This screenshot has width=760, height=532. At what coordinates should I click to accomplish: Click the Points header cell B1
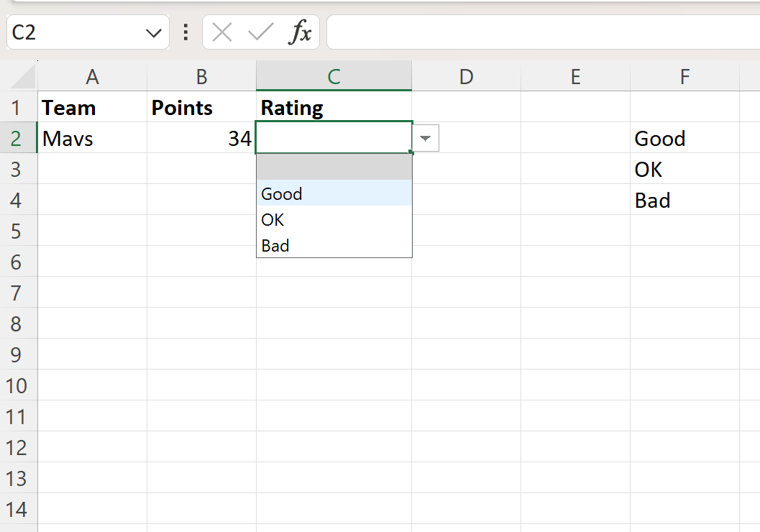pyautogui.click(x=201, y=107)
